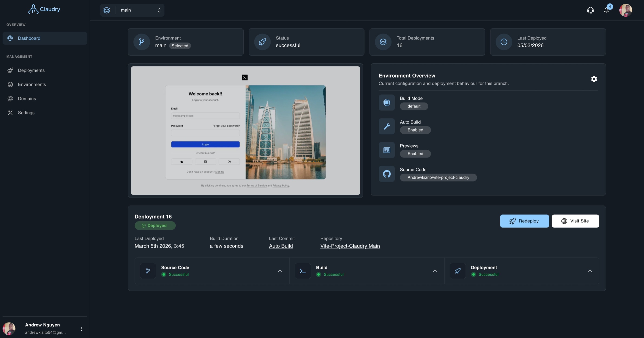Select the Deployments rocket icon in sidebar

10,70
